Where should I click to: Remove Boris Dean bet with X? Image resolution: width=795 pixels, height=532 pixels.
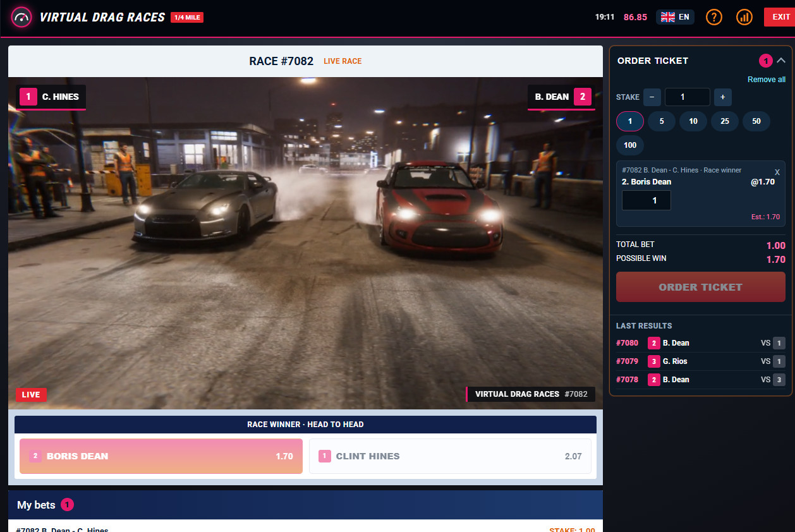pyautogui.click(x=777, y=172)
